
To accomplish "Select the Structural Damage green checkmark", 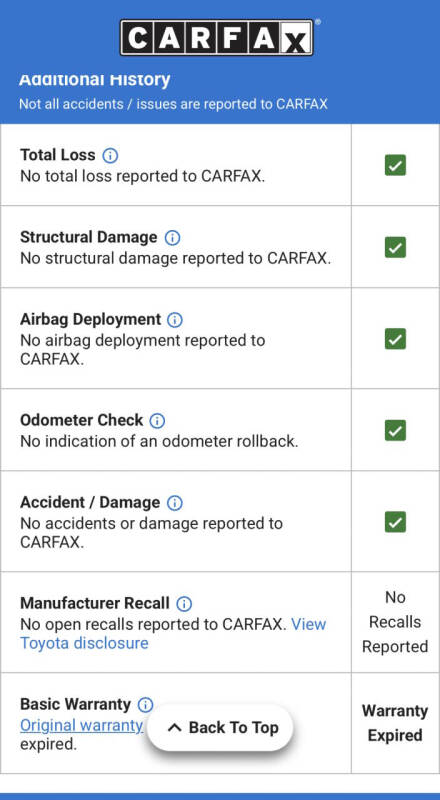I will tap(395, 247).
